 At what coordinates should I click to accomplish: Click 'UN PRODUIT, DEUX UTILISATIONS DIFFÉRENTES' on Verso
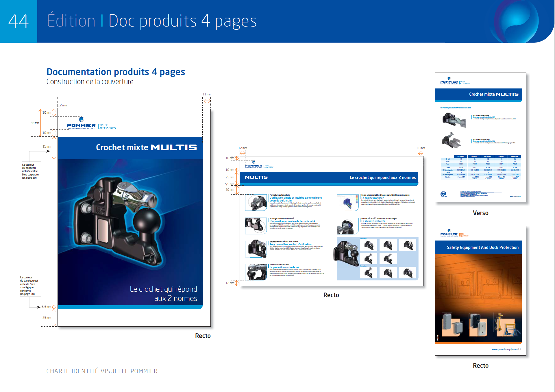coord(456,108)
